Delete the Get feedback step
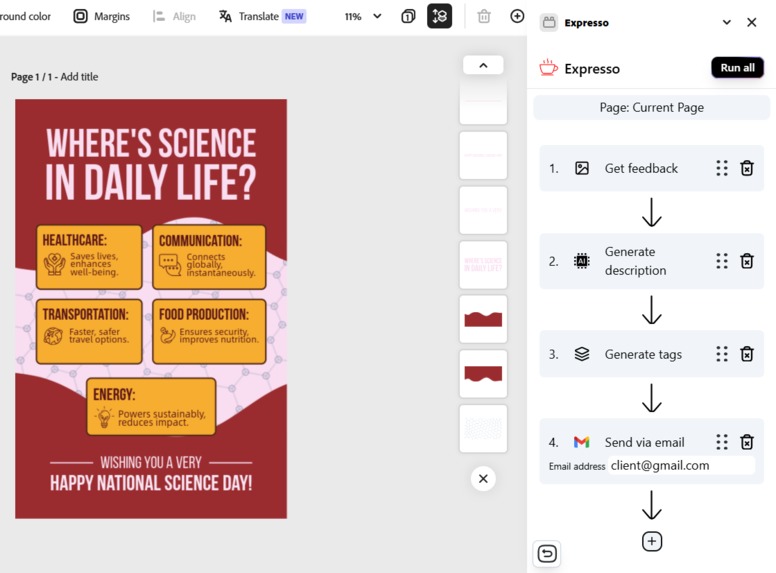776x573 pixels. point(747,168)
